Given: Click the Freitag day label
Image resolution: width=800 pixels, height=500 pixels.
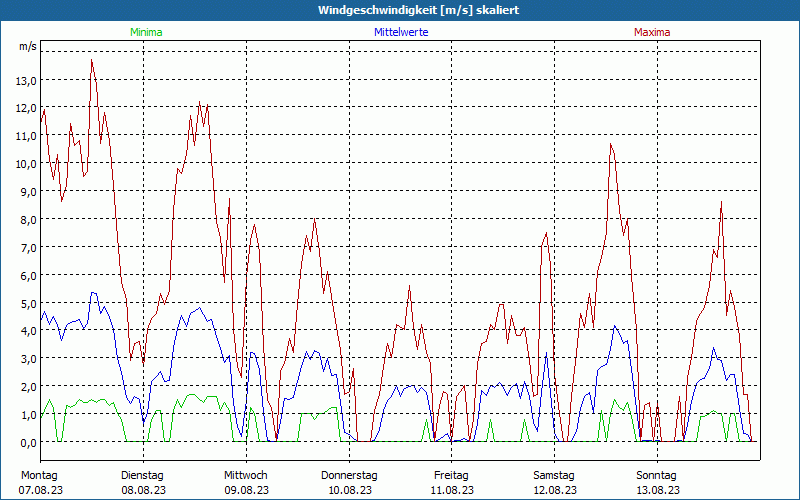Looking at the screenshot, I should coord(451,475).
